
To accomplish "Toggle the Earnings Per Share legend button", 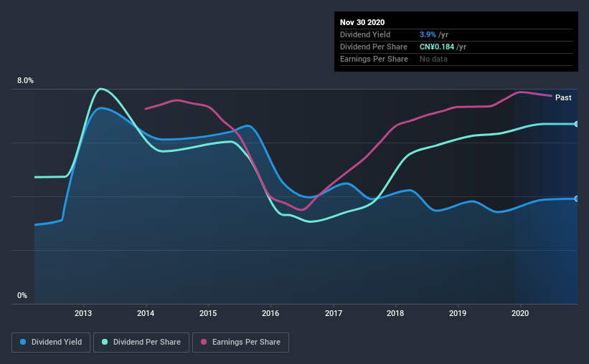I will (x=240, y=343).
